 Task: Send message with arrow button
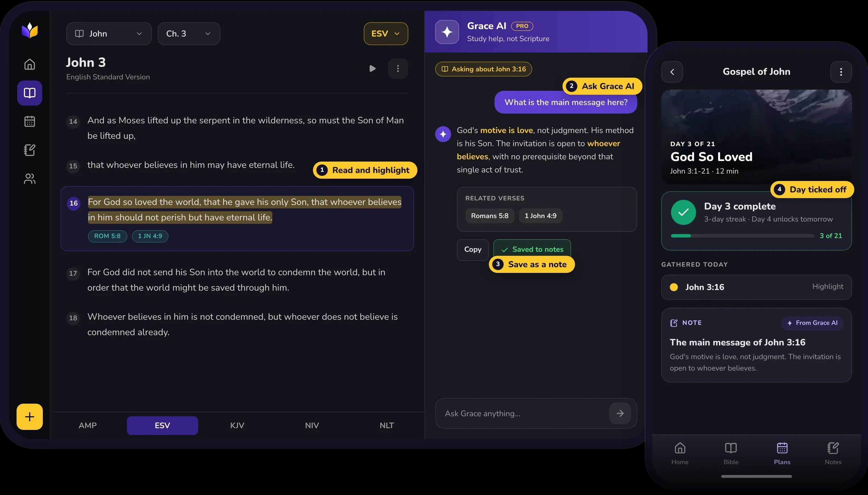[x=620, y=413]
